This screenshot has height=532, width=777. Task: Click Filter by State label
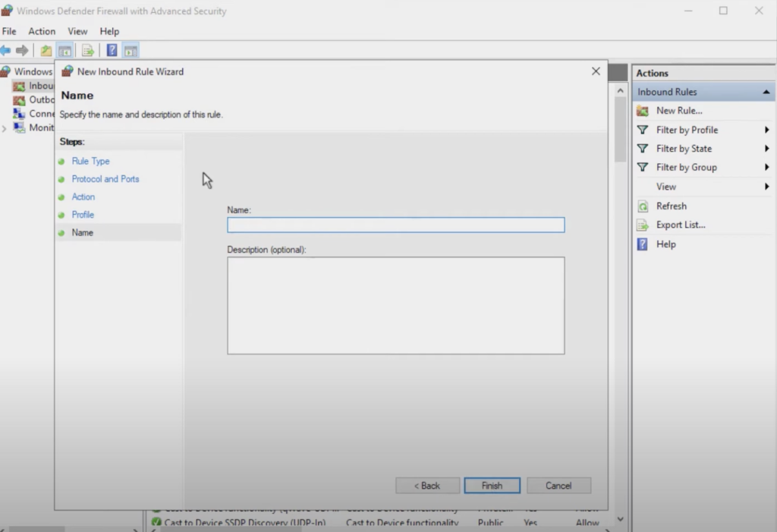tap(684, 149)
